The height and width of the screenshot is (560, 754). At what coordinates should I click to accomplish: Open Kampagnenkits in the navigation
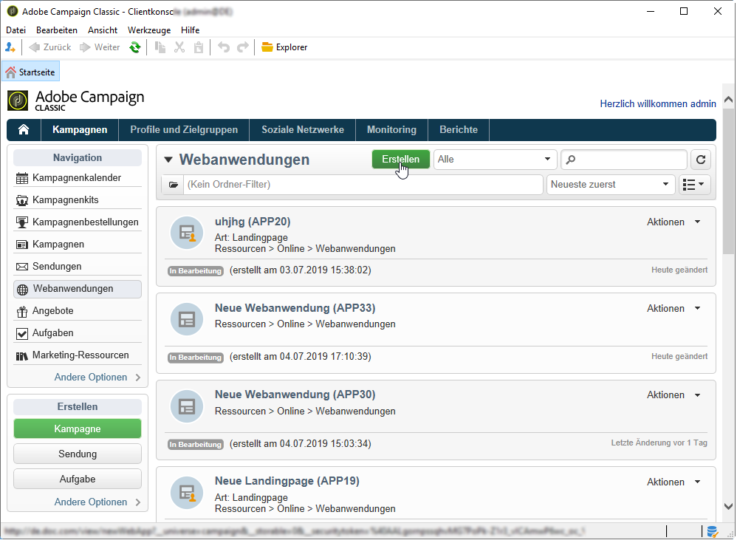[78, 199]
